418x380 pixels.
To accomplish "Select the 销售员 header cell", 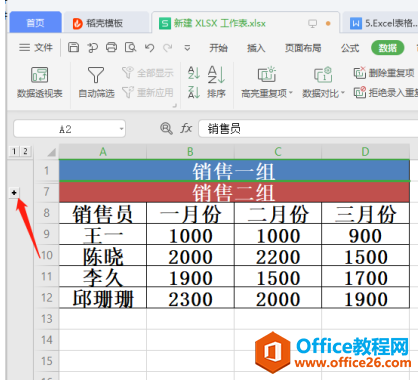I will 103,213.
